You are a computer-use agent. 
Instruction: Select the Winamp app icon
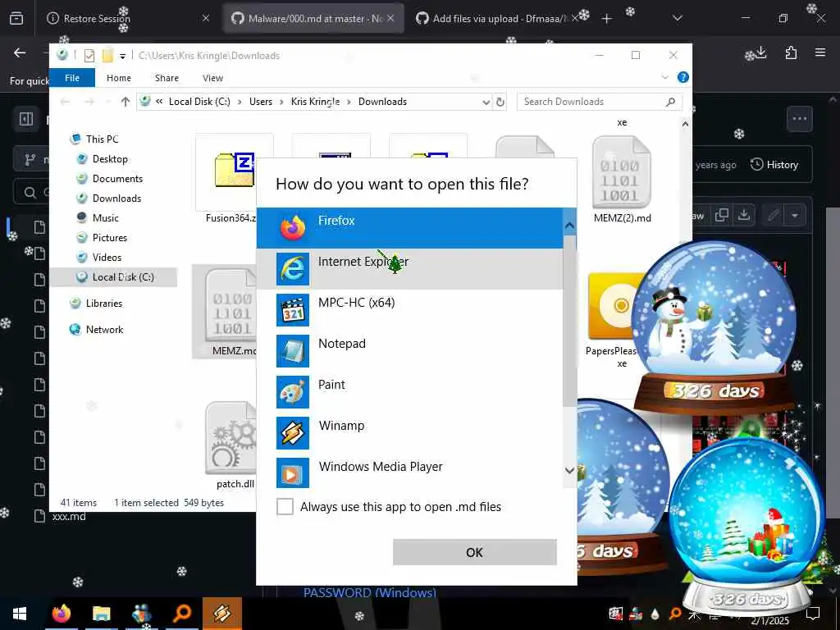pos(293,433)
